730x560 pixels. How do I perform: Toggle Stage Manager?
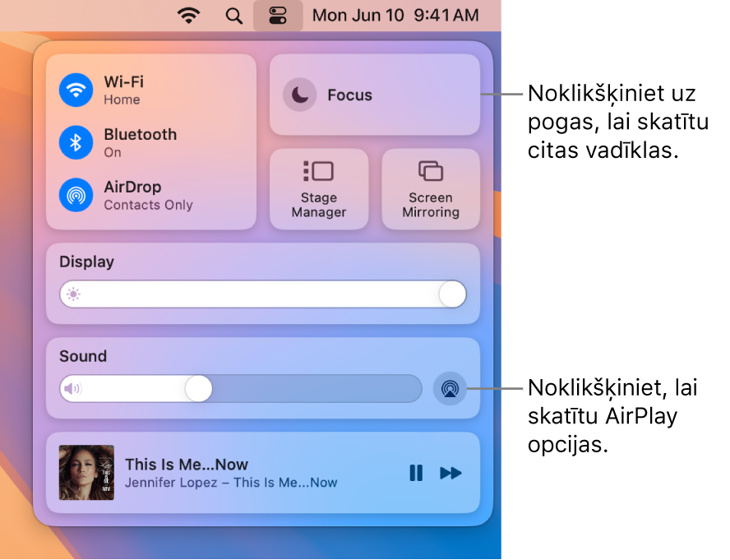(x=319, y=189)
